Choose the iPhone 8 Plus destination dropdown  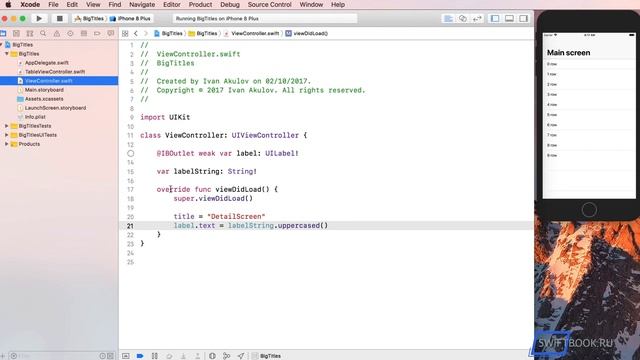pyautogui.click(x=131, y=18)
